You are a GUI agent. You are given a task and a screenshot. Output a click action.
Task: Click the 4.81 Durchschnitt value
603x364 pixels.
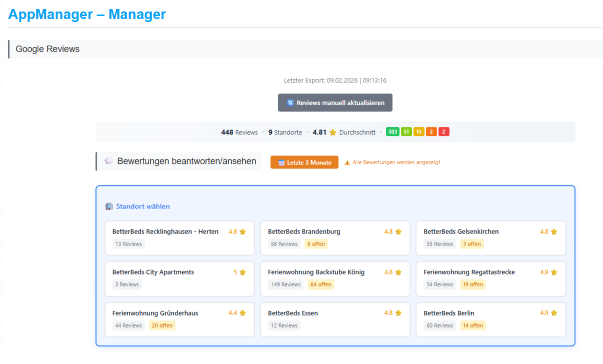[x=319, y=132]
